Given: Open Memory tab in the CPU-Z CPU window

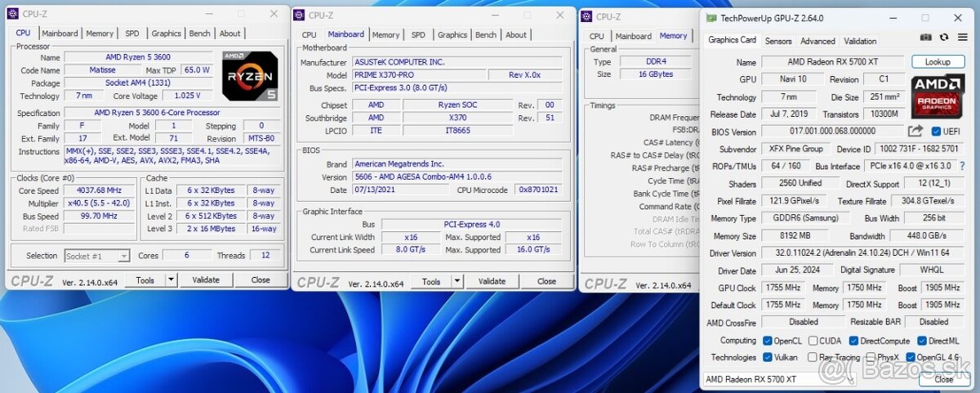Looking at the screenshot, I should coord(100,33).
